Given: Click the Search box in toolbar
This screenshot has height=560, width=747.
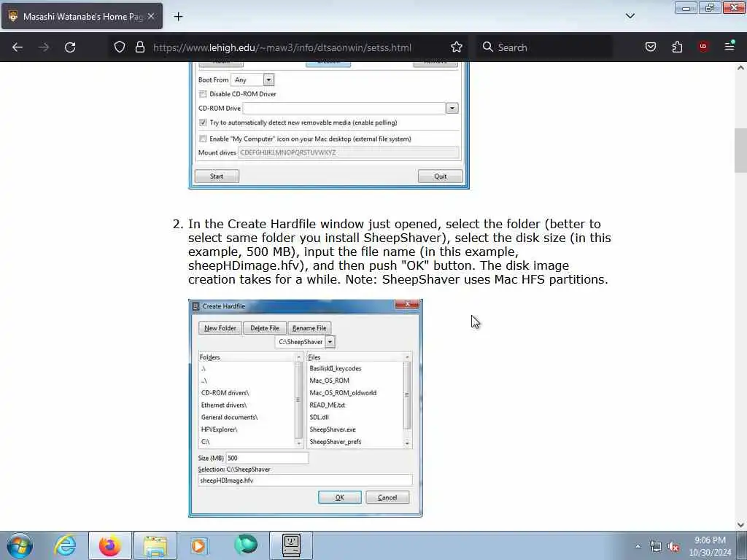Looking at the screenshot, I should (546, 47).
